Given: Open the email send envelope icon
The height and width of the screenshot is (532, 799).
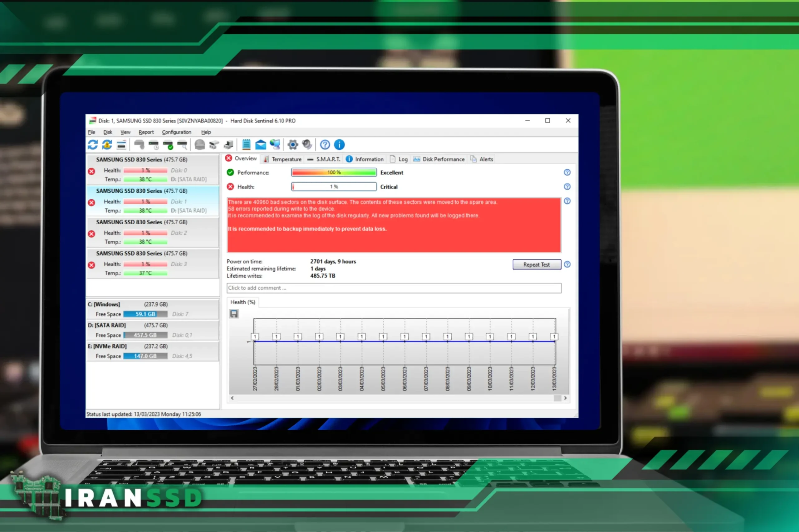Looking at the screenshot, I should tap(260, 145).
